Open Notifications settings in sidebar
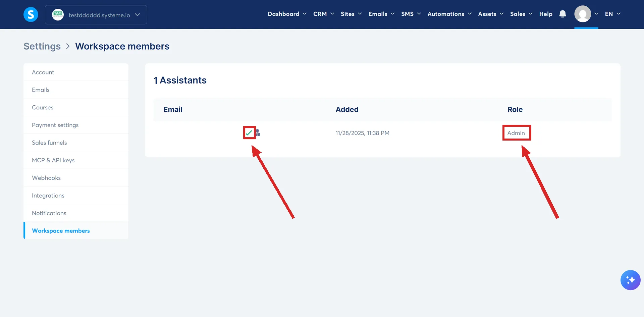644x317 pixels. point(76,213)
